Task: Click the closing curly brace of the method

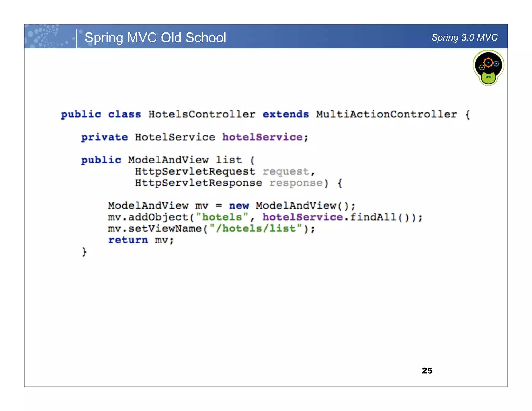Action: pos(84,252)
